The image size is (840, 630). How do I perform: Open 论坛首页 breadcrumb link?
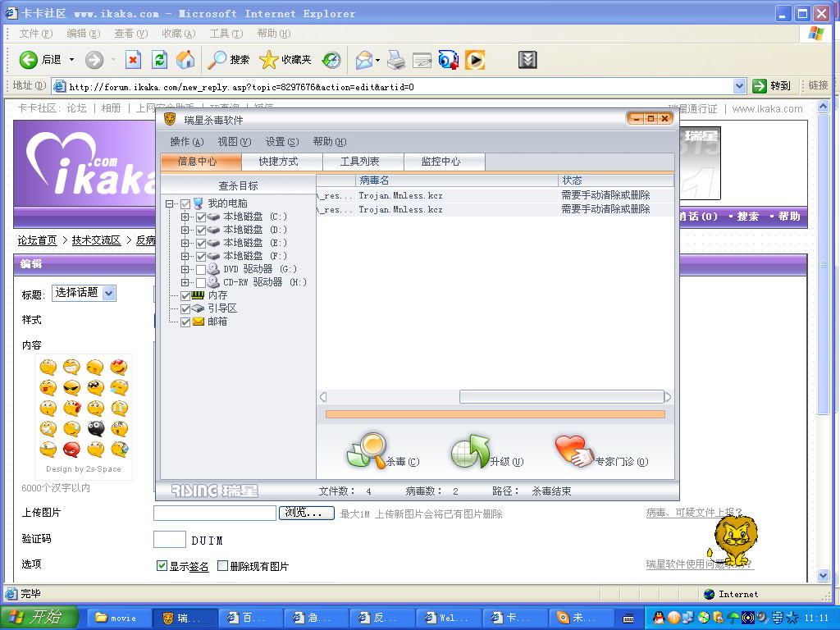(x=38, y=240)
